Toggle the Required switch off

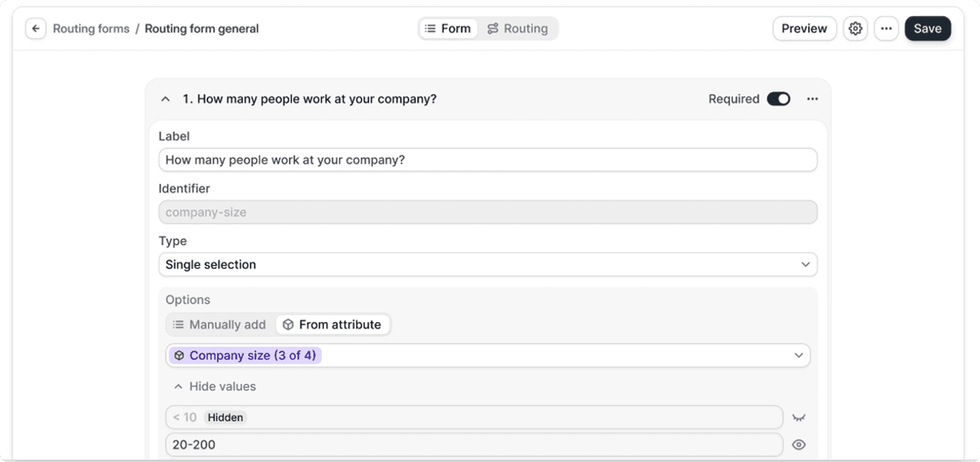click(x=778, y=99)
